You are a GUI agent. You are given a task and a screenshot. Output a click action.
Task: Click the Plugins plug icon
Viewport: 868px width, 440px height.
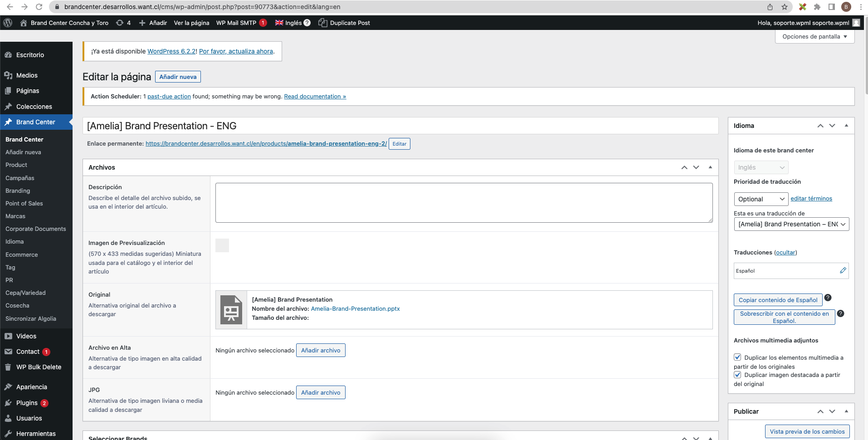coord(8,403)
